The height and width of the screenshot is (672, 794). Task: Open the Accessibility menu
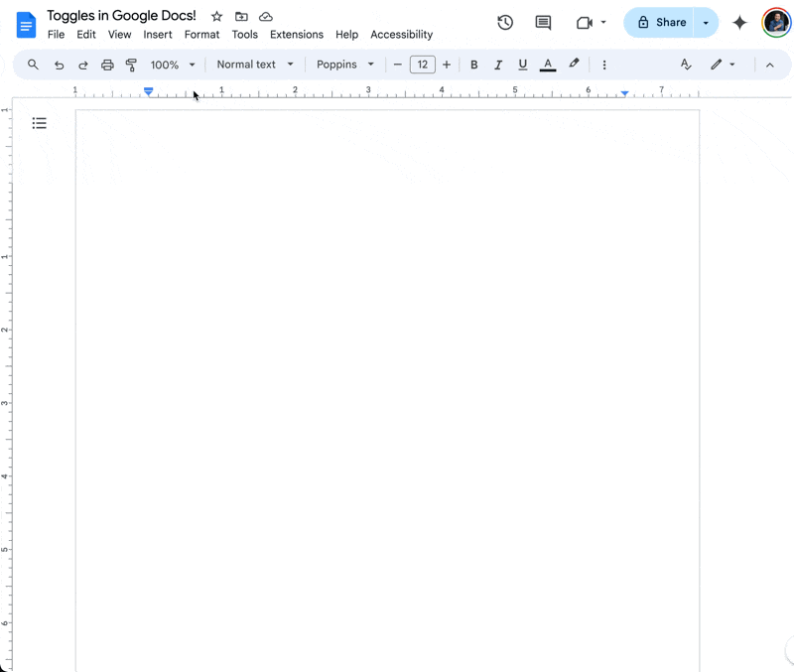tap(402, 35)
